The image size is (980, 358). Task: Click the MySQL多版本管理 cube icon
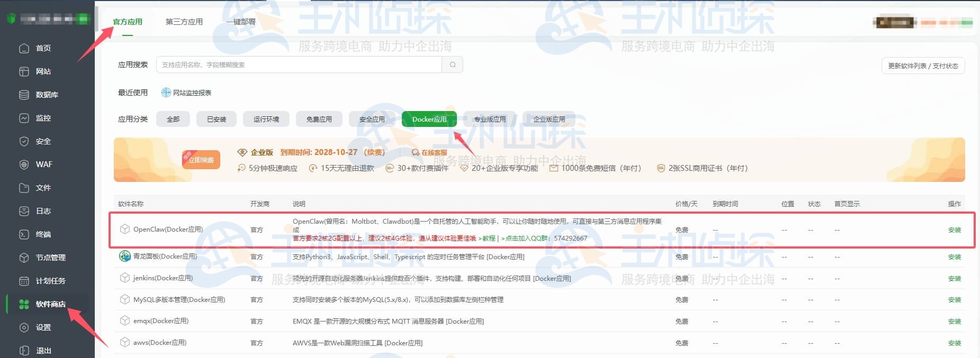tap(125, 299)
